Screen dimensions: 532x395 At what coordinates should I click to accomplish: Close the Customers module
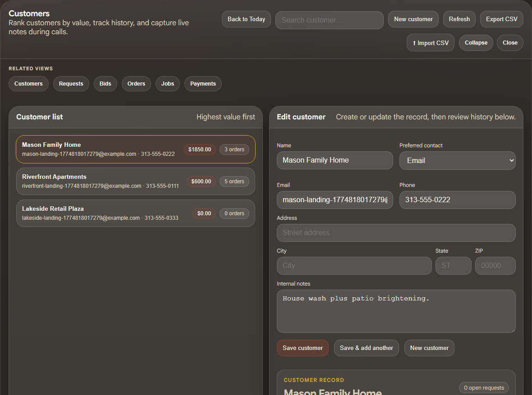(x=509, y=42)
